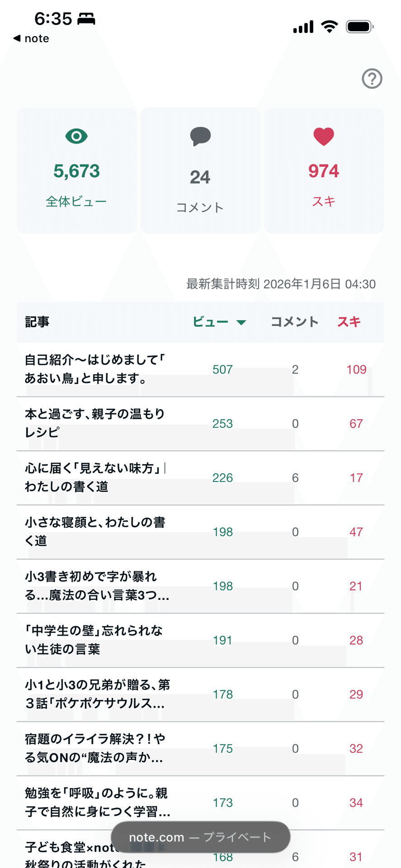This screenshot has width=401, height=868.
Task: Open article 「中学生の壁」忘れられない生徒の言葉
Action: click(x=94, y=640)
